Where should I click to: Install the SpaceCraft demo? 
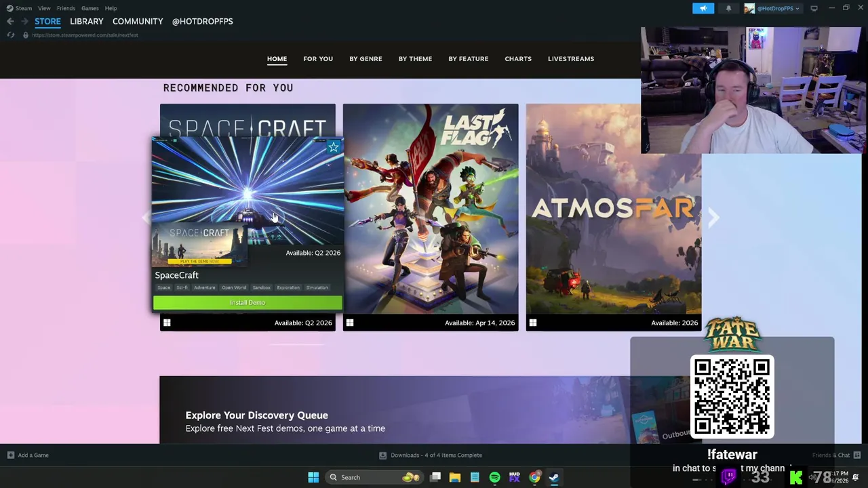point(248,303)
